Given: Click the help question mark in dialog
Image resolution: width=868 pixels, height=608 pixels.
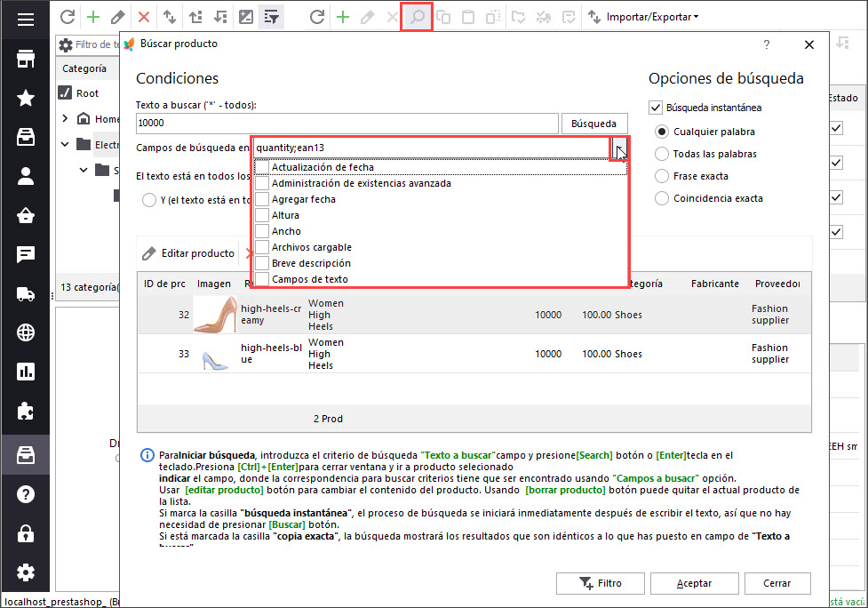Looking at the screenshot, I should tap(767, 44).
